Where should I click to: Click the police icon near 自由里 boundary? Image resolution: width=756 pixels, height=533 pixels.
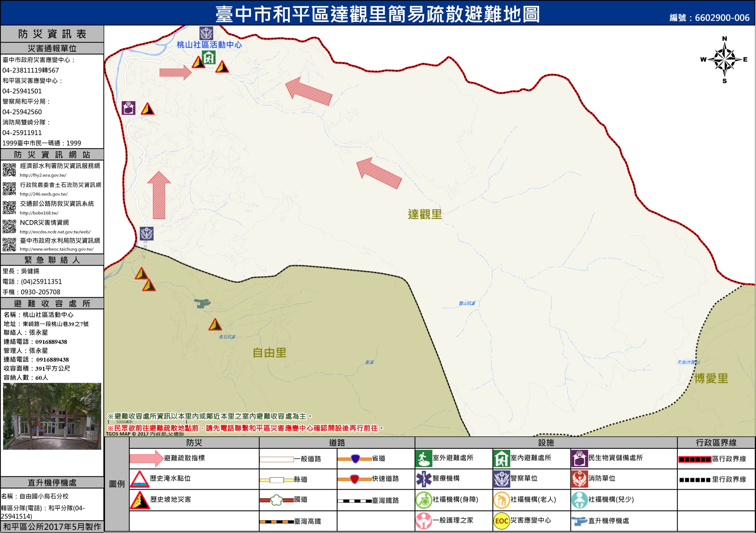pyautogui.click(x=147, y=233)
